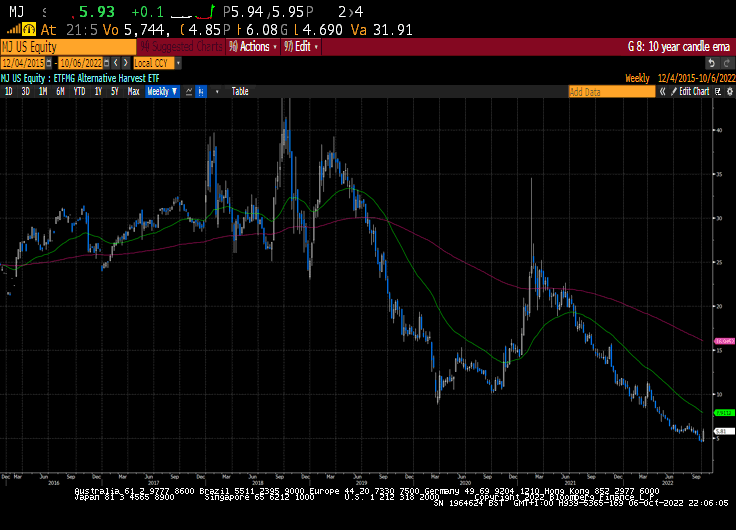Switch to Table view

point(240,92)
